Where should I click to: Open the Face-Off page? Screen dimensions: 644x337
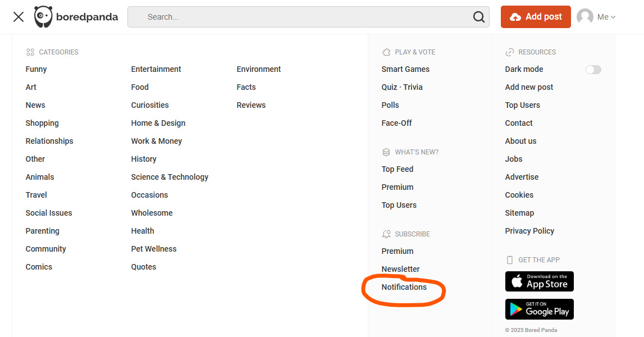[x=396, y=123]
